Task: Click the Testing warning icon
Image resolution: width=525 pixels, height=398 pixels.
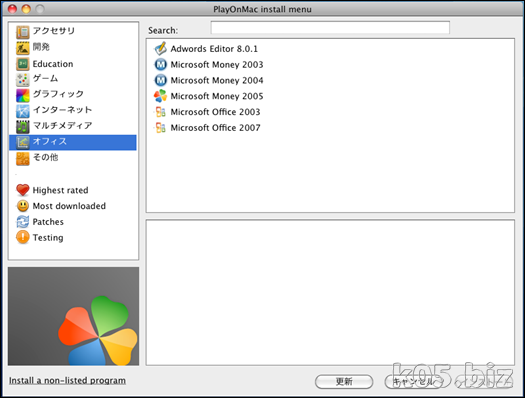Action: point(23,237)
